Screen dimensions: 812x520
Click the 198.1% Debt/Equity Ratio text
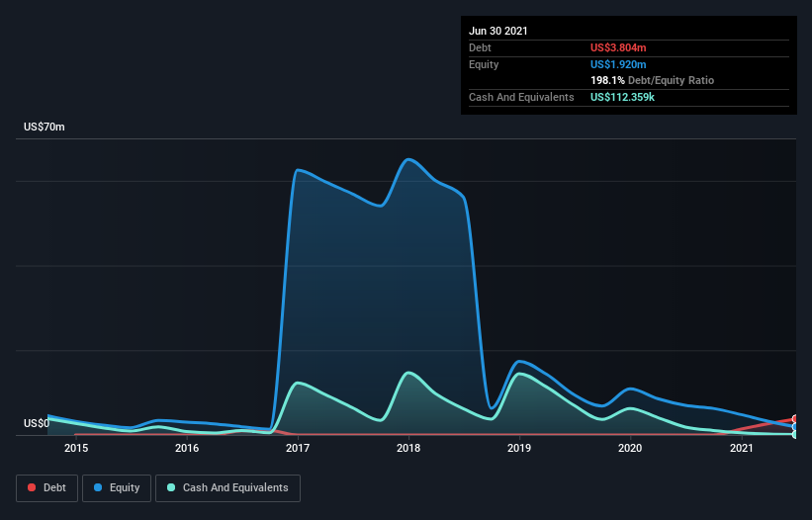(652, 80)
